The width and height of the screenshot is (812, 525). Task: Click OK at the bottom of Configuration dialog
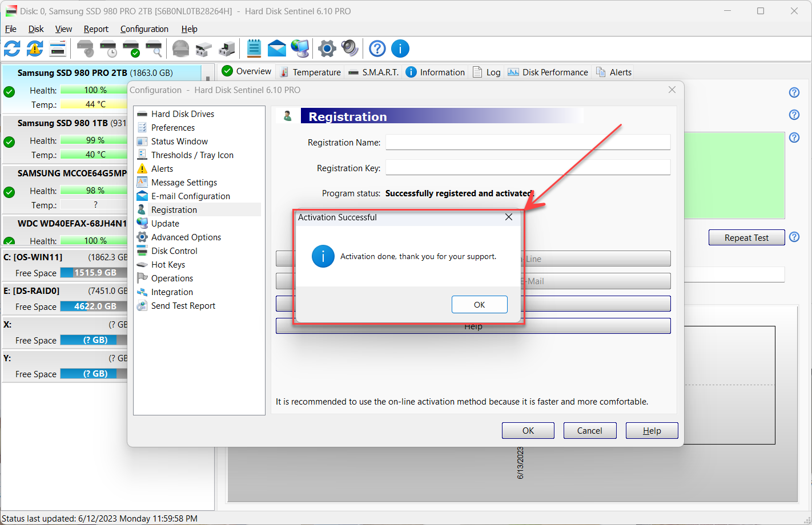[528, 431]
